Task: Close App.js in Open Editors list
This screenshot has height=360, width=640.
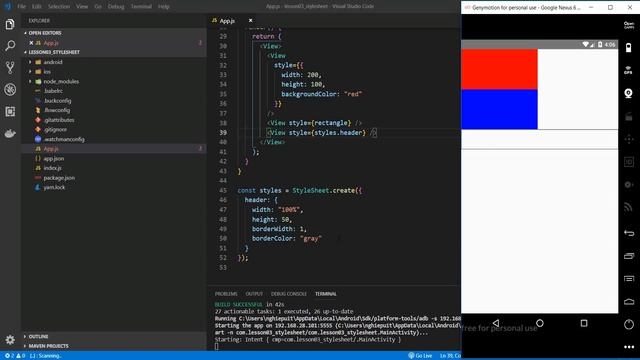Action: tap(31, 43)
